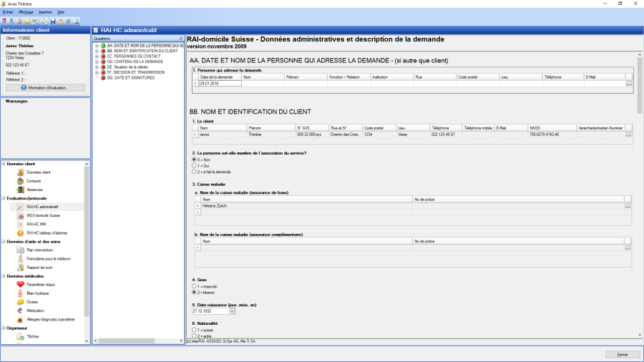This screenshot has width=644, height=362.
Task: Open the Contacts sidebar item
Action: (x=34, y=181)
